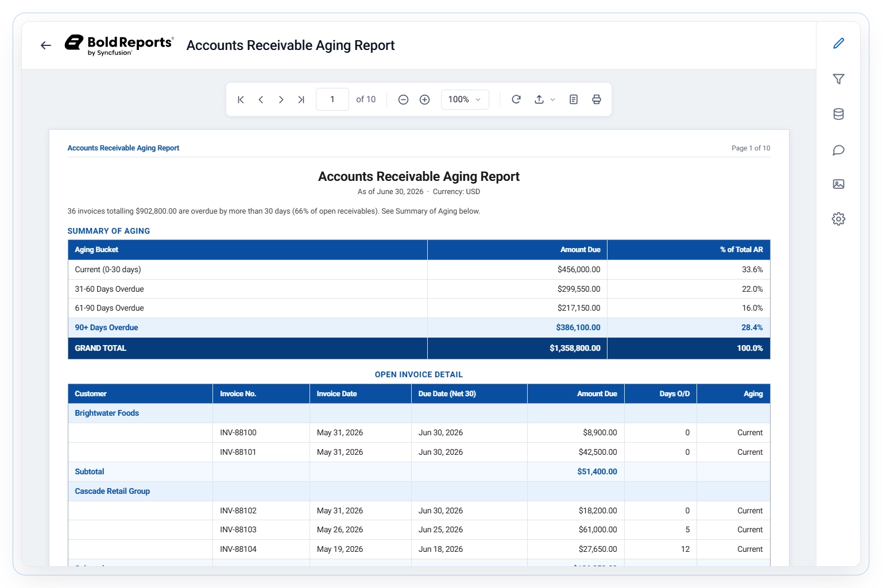Jump to the last page
Image resolution: width=882 pixels, height=588 pixels.
301,99
